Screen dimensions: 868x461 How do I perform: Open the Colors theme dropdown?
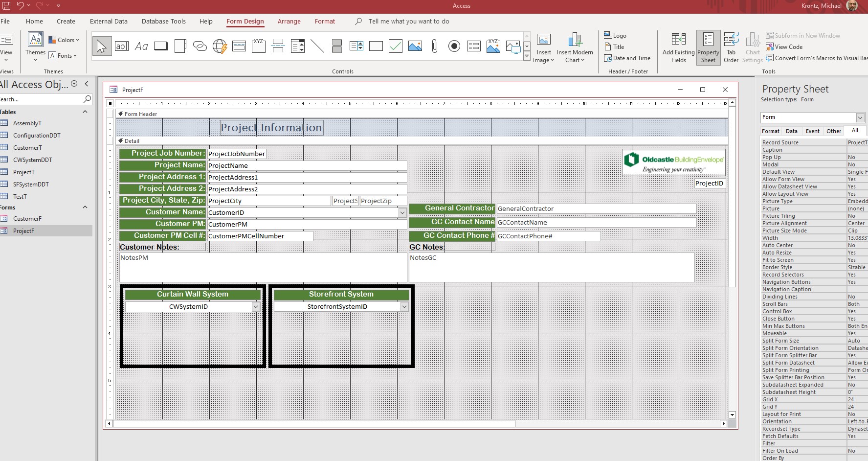coord(64,40)
